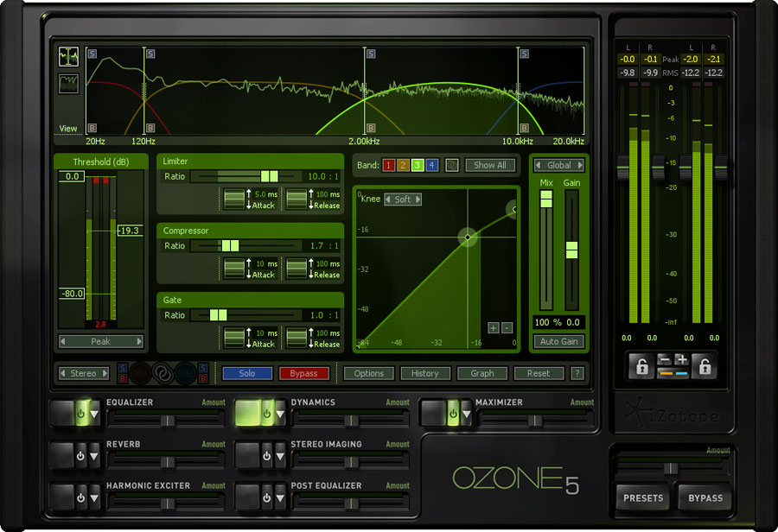Click the Auto Gain button
778x532 pixels.
[558, 341]
